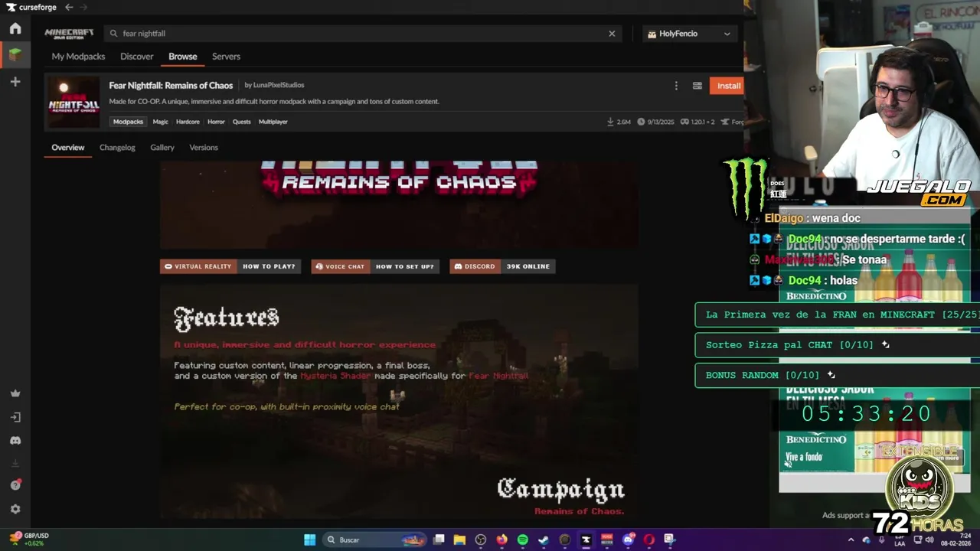The width and height of the screenshot is (980, 551).
Task: Install the Fear Nightfall modpack
Action: (727, 86)
